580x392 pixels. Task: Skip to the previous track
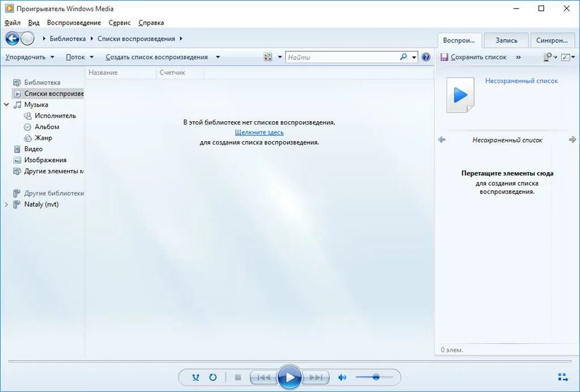263,377
